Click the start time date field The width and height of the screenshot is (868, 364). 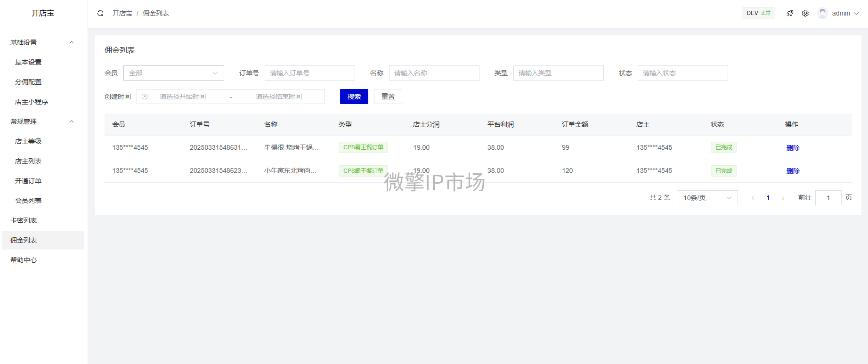(x=183, y=97)
